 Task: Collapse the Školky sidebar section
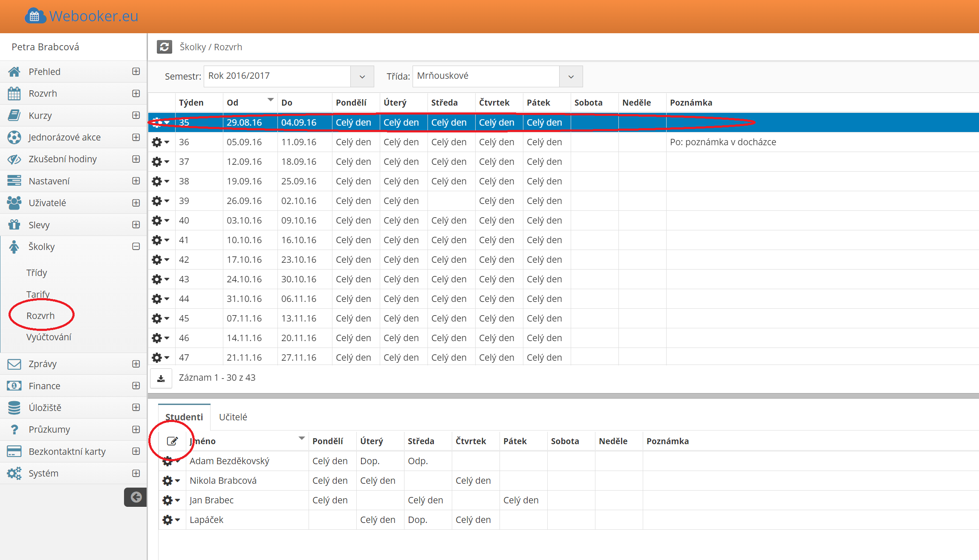coord(136,247)
